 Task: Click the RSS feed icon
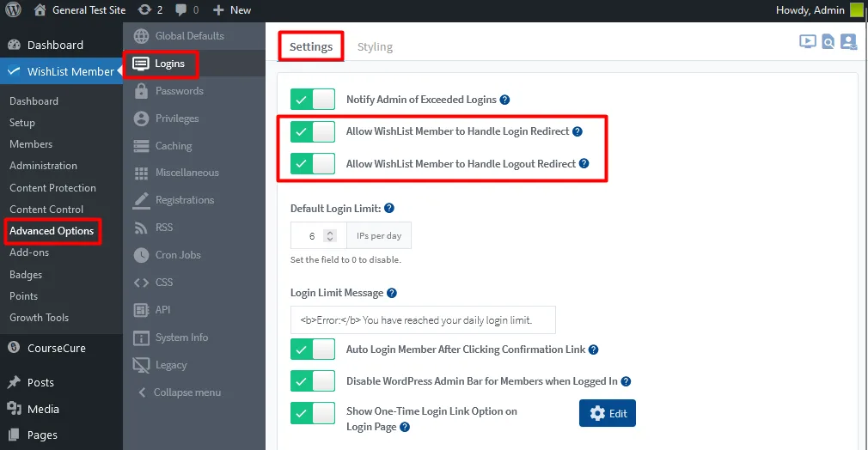click(x=141, y=228)
